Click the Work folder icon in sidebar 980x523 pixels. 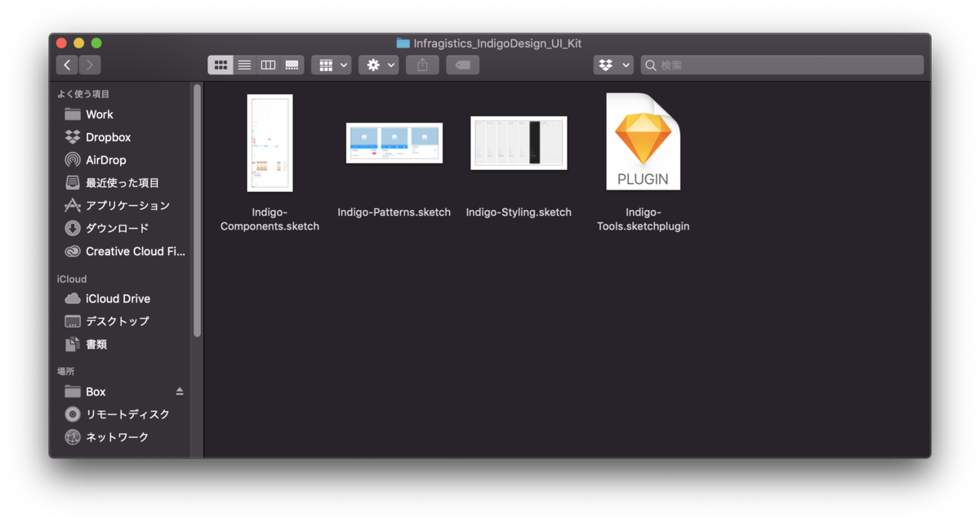pos(73,114)
